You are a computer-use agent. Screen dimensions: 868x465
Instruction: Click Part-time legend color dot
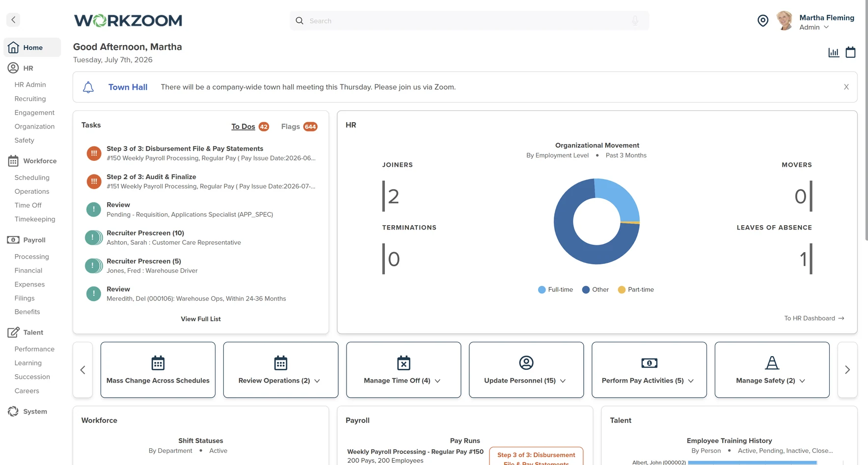coord(622,290)
